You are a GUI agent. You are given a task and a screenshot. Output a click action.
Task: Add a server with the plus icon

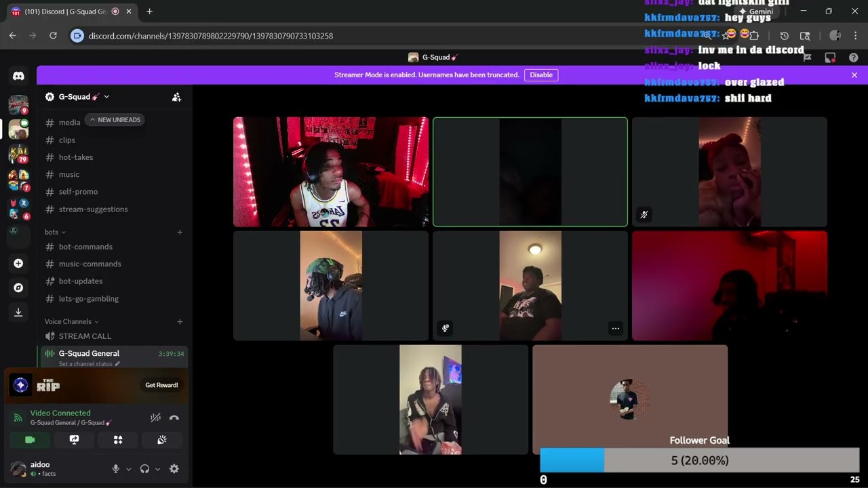coord(18,263)
